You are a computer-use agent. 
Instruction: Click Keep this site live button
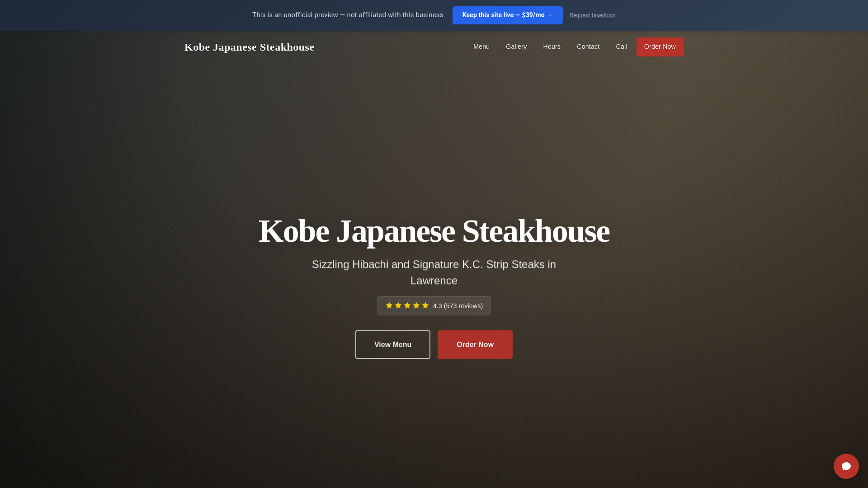click(x=507, y=15)
